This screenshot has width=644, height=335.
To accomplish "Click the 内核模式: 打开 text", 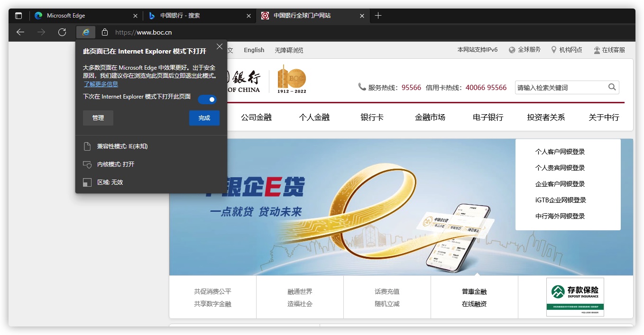I will coord(116,164).
